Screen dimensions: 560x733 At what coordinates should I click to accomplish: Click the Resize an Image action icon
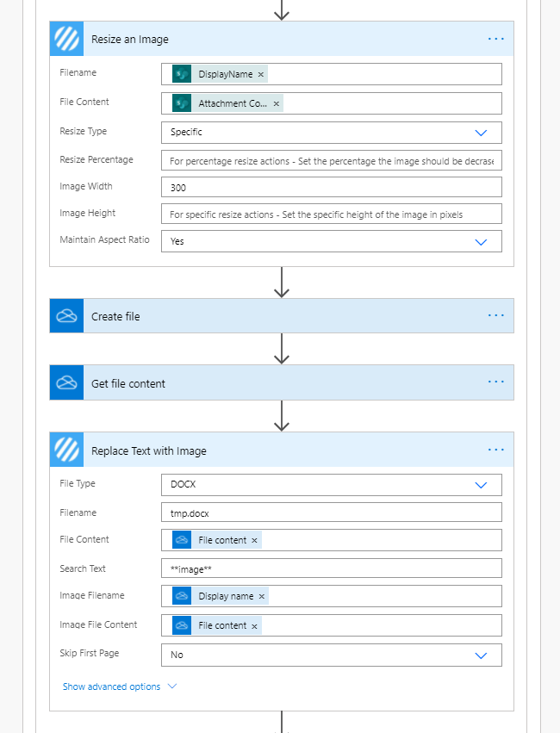click(x=66, y=39)
